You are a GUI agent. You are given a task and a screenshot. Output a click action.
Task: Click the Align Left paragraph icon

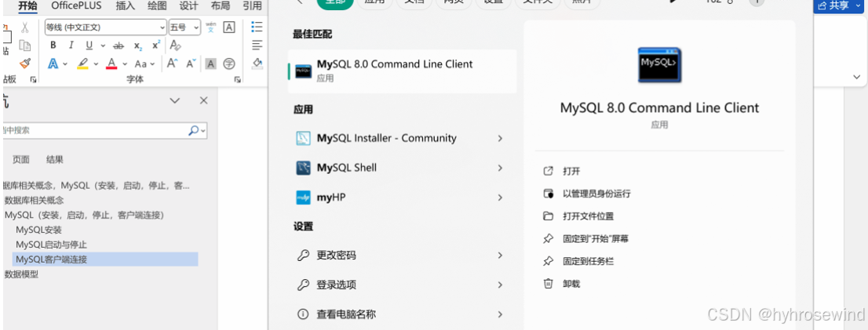coord(257,45)
